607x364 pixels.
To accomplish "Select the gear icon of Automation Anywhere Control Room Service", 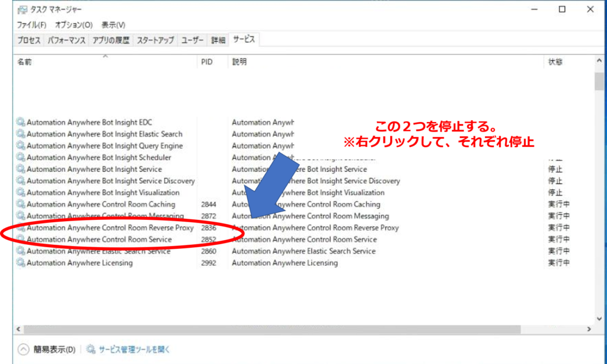I will 21,240.
